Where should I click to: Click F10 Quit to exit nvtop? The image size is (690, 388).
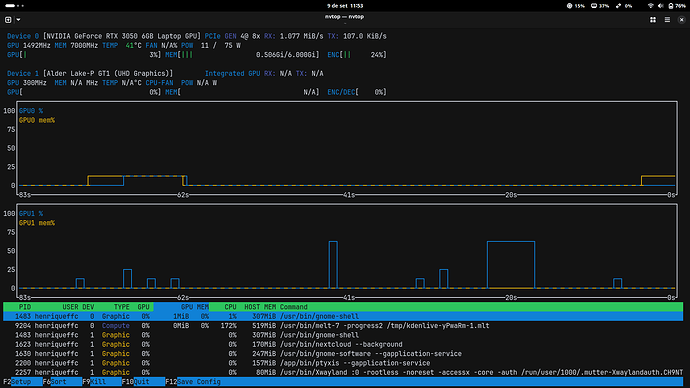(143, 382)
